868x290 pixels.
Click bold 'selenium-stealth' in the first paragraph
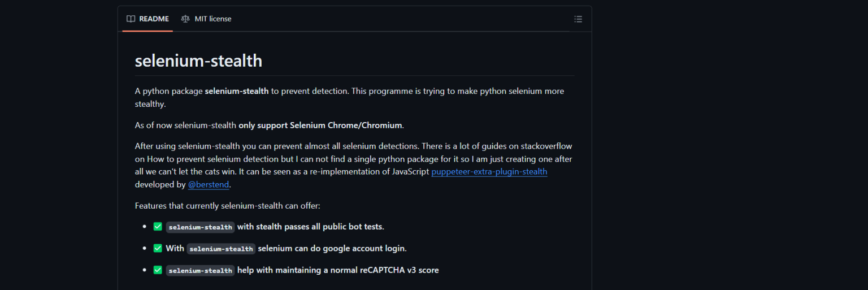(236, 91)
